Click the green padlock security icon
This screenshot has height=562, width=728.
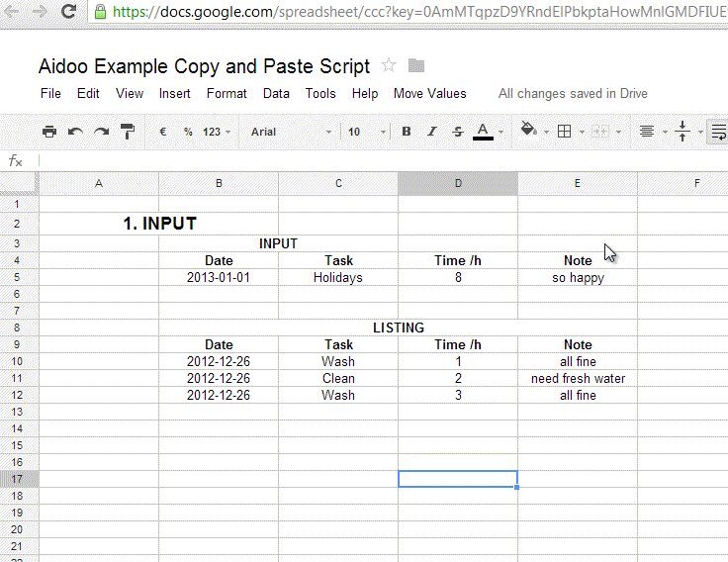click(x=100, y=11)
